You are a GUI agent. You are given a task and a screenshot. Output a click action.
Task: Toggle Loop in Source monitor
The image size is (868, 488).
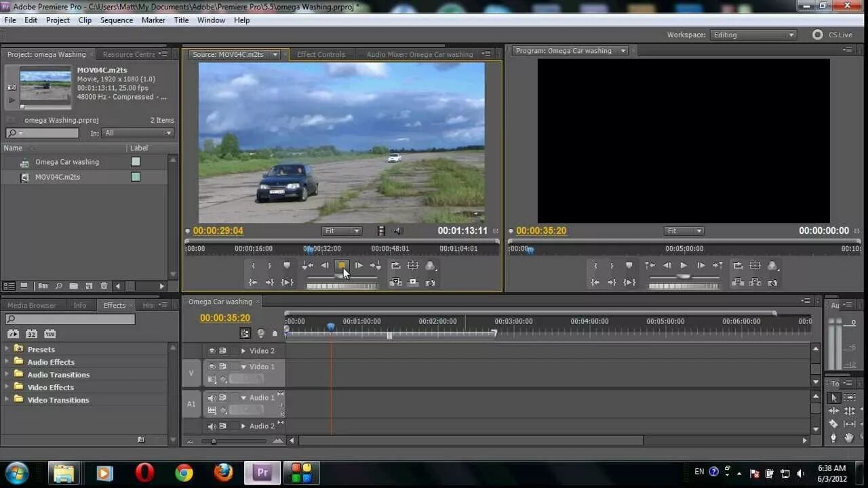396,266
